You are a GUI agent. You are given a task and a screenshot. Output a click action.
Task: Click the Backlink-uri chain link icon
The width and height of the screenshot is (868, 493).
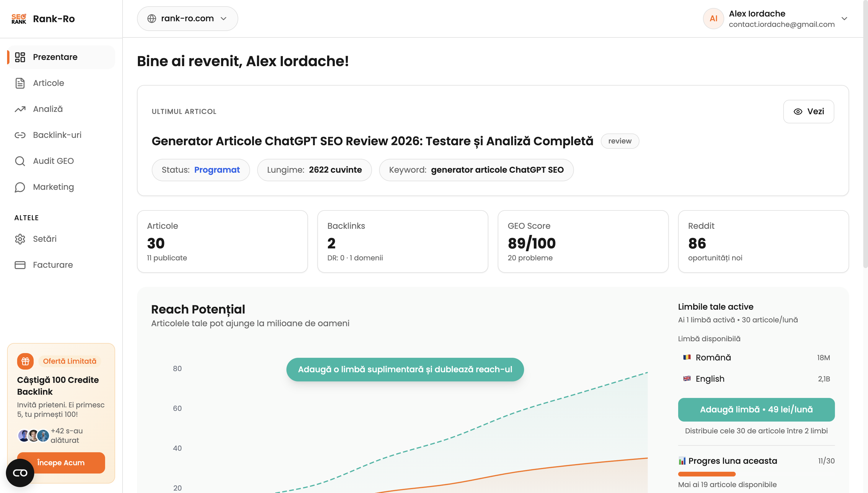click(x=20, y=135)
